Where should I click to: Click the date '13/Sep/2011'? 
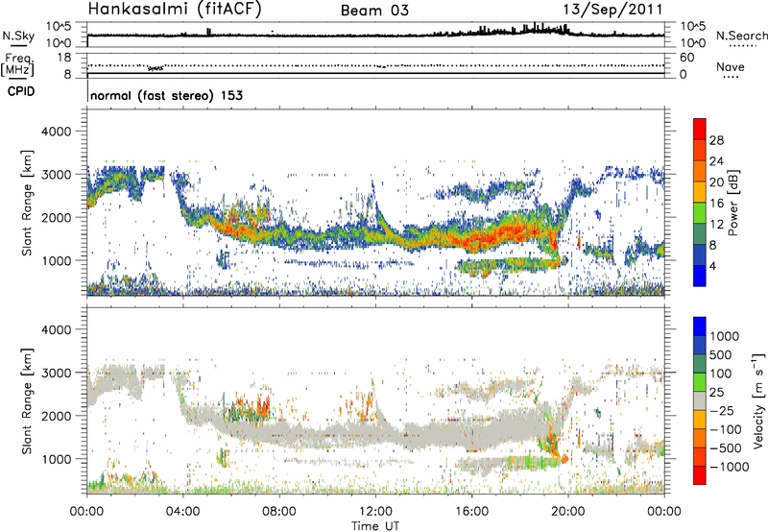click(x=612, y=9)
